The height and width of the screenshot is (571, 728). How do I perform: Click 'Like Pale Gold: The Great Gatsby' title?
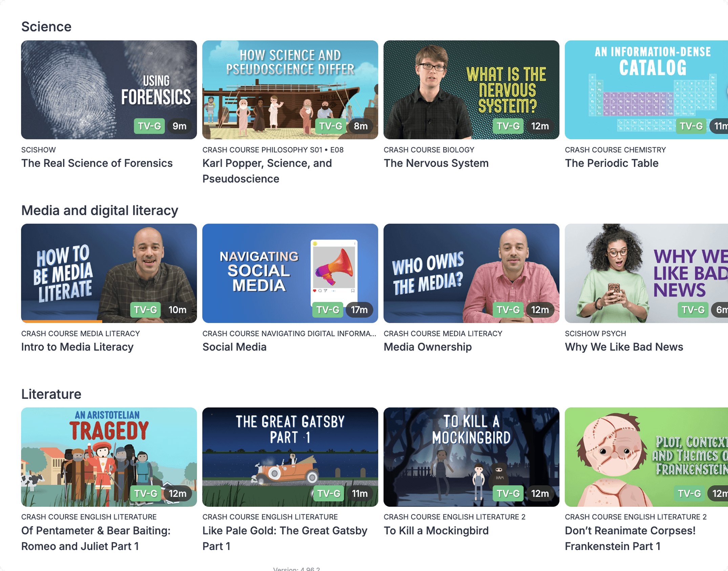[285, 538]
